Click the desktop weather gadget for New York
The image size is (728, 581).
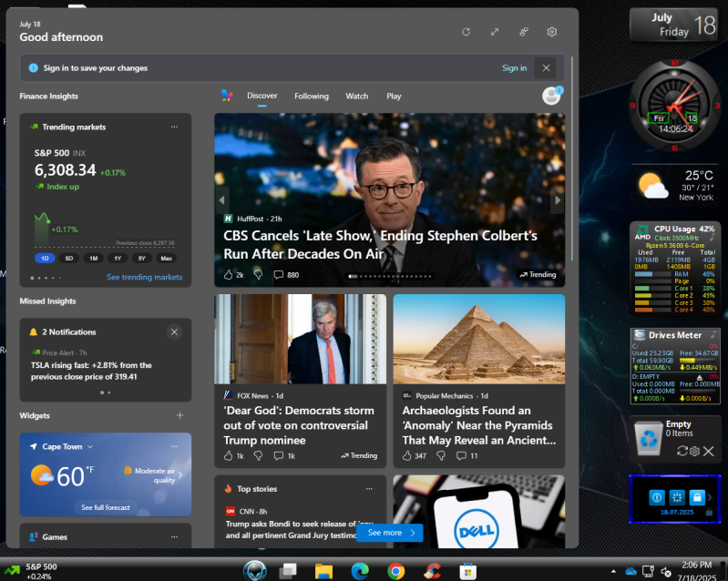point(675,186)
